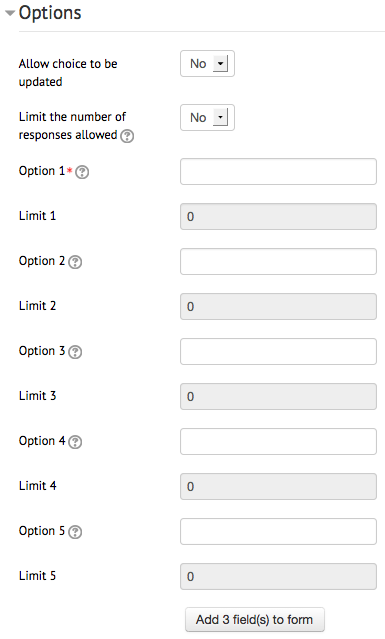Click into the Option 2 input box
Image resolution: width=385 pixels, height=639 pixels.
[278, 262]
